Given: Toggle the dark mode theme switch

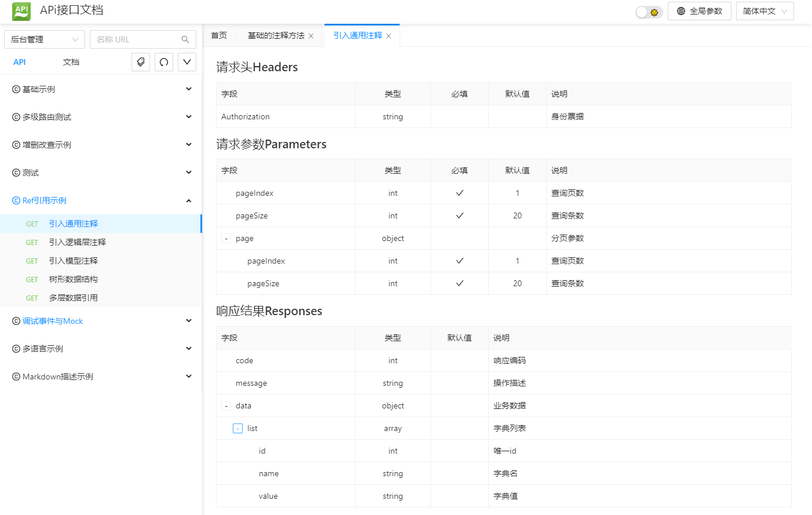Looking at the screenshot, I should point(649,12).
